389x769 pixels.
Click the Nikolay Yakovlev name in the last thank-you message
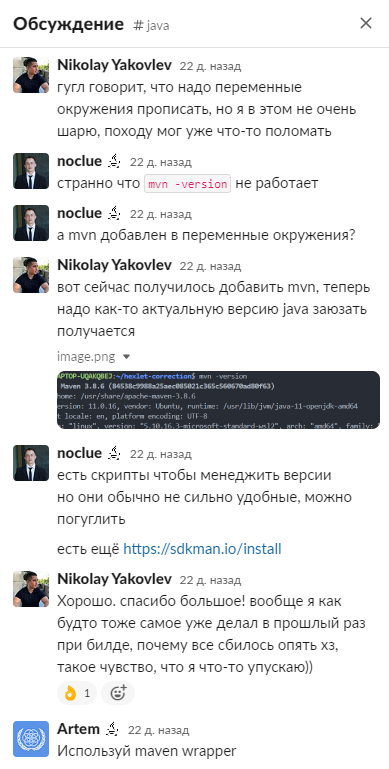click(114, 579)
